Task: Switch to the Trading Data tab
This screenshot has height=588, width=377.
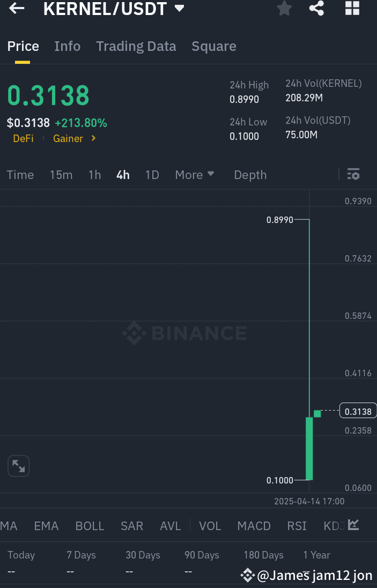Action: pos(136,46)
